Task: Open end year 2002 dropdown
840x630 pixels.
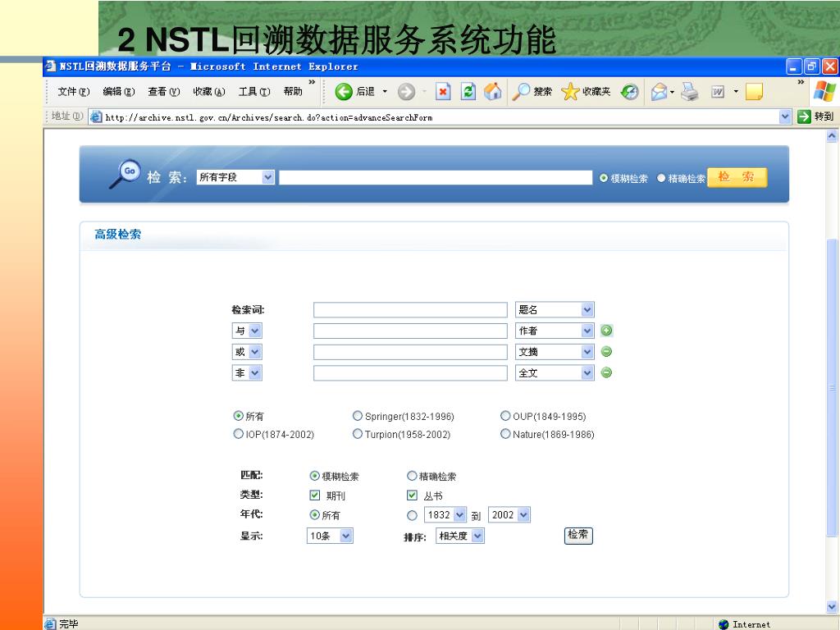Action: coord(509,515)
